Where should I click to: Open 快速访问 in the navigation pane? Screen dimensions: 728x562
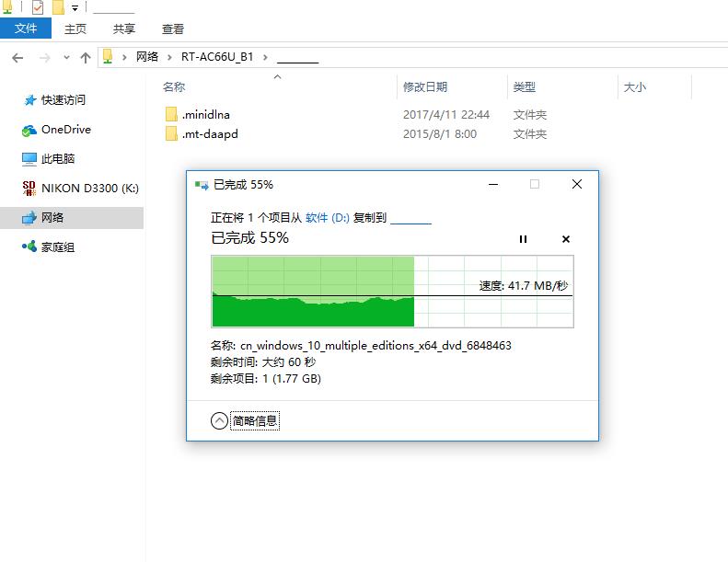pyautogui.click(x=64, y=99)
